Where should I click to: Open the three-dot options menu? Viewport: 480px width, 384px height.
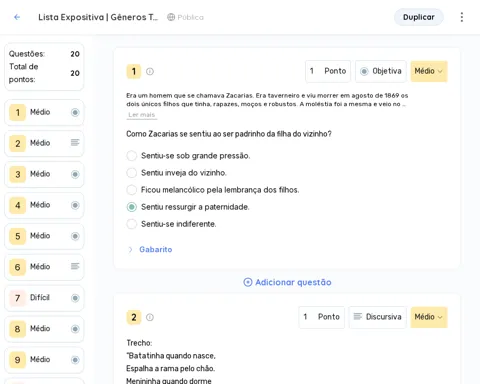(462, 17)
